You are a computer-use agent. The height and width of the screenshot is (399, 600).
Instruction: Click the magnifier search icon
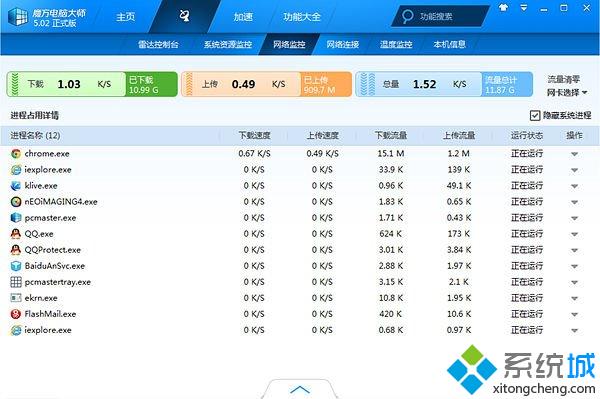pos(408,16)
